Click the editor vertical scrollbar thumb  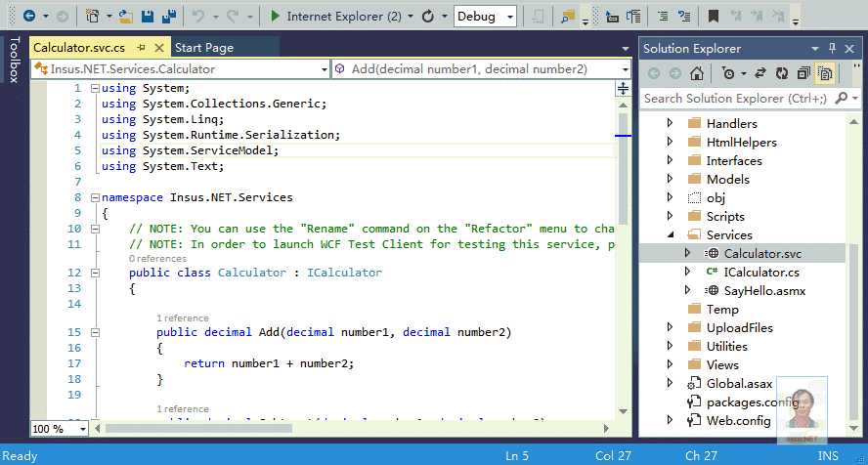[623, 169]
